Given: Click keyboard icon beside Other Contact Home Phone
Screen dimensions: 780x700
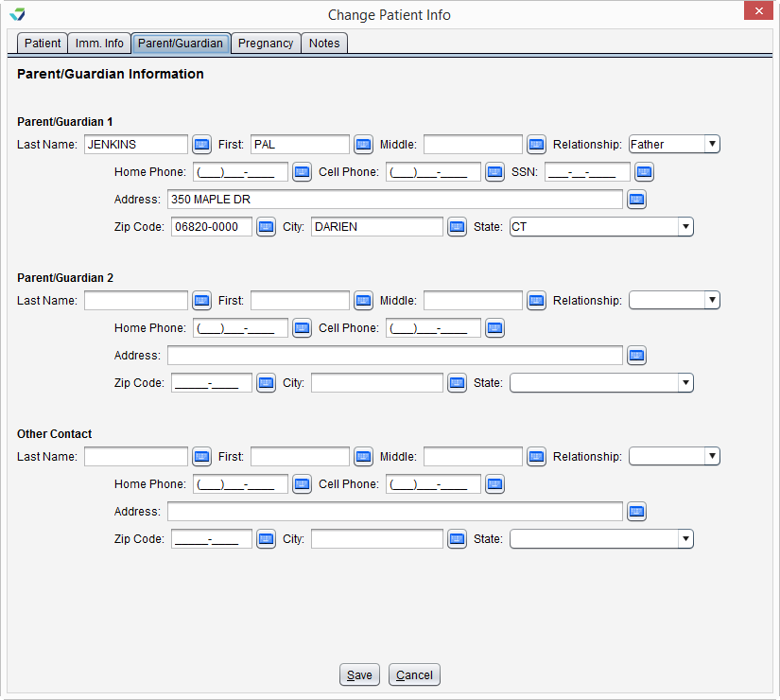Looking at the screenshot, I should (302, 484).
